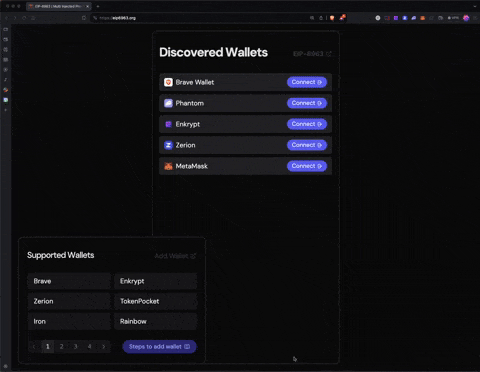Click the settings gear at sidebar bottom
The height and width of the screenshot is (372, 480).
click(6, 366)
